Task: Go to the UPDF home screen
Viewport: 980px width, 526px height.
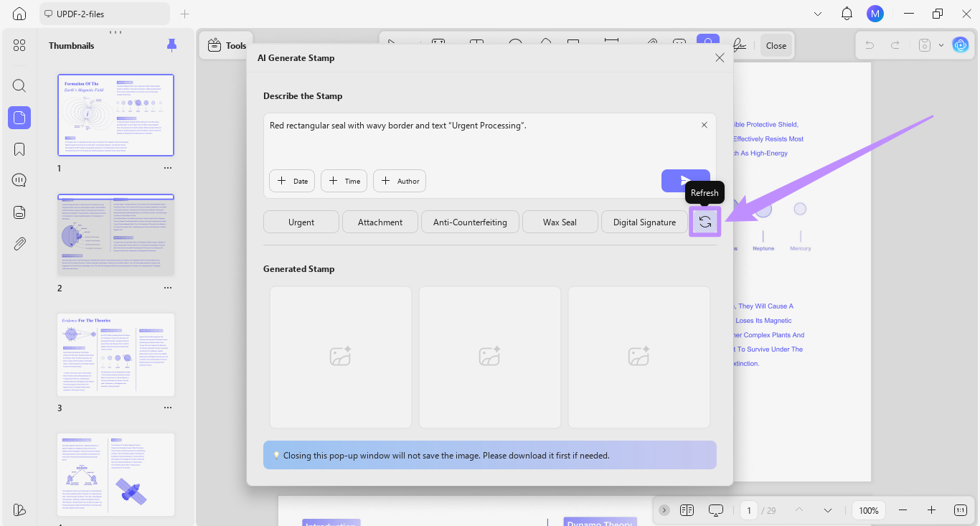Action: pos(19,14)
